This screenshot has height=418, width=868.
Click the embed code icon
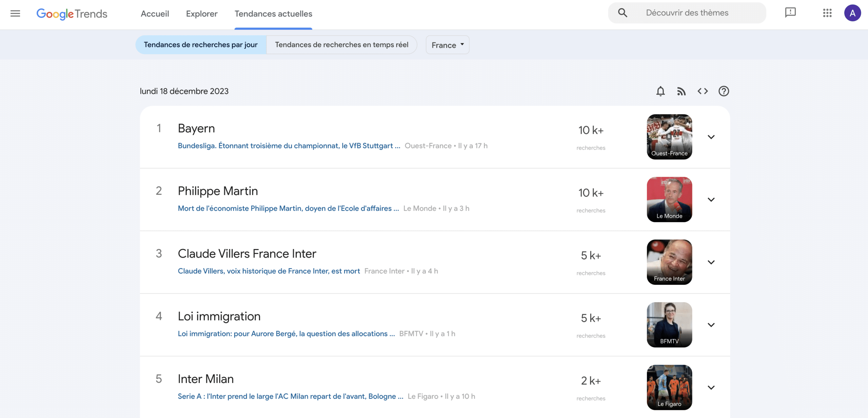[703, 91]
